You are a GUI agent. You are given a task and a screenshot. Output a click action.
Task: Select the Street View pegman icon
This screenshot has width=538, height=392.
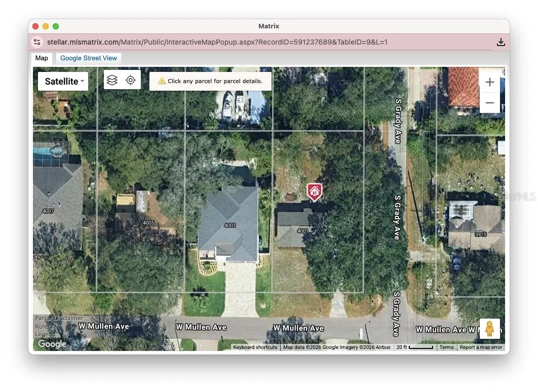[x=490, y=329]
